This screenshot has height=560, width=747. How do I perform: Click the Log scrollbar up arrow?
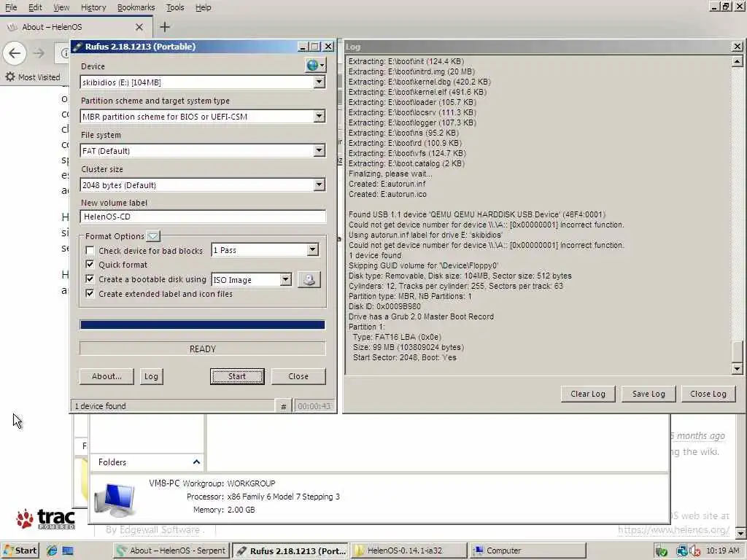pyautogui.click(x=737, y=61)
